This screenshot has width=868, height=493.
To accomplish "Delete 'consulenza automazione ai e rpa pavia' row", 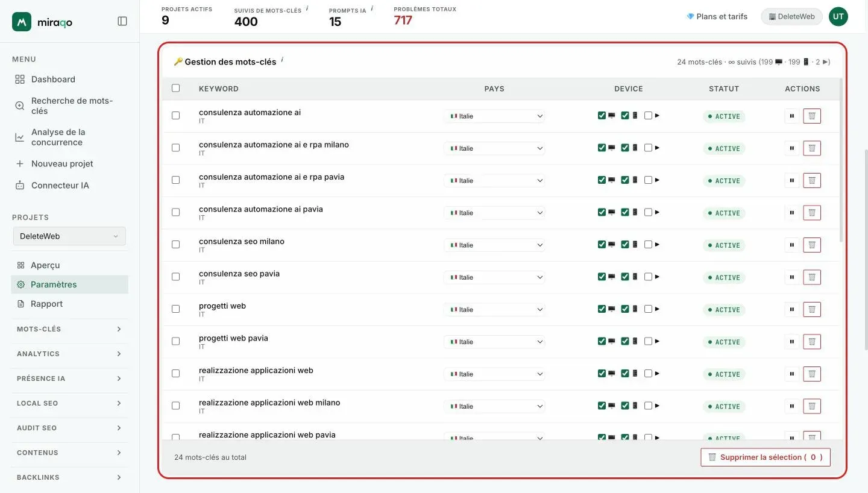I will click(x=812, y=180).
